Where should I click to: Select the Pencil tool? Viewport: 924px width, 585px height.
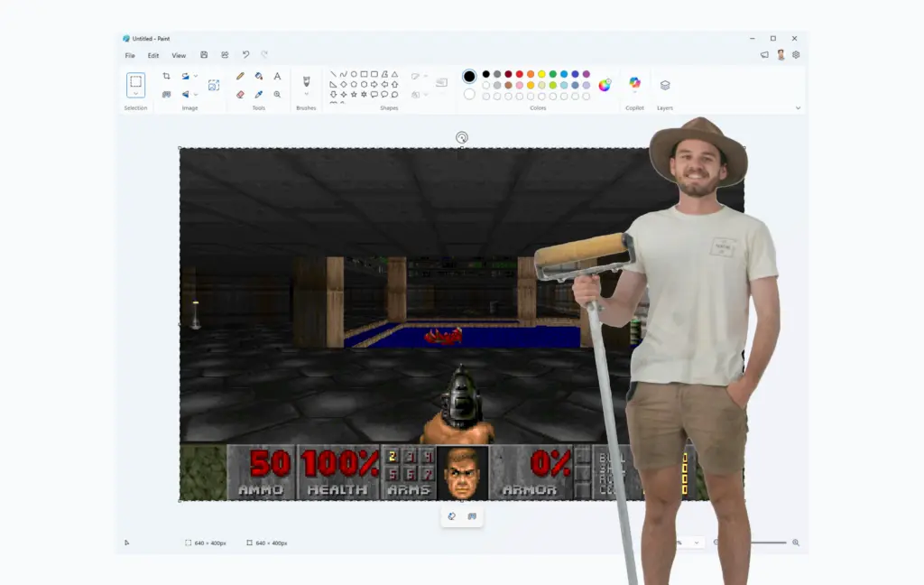(x=240, y=76)
